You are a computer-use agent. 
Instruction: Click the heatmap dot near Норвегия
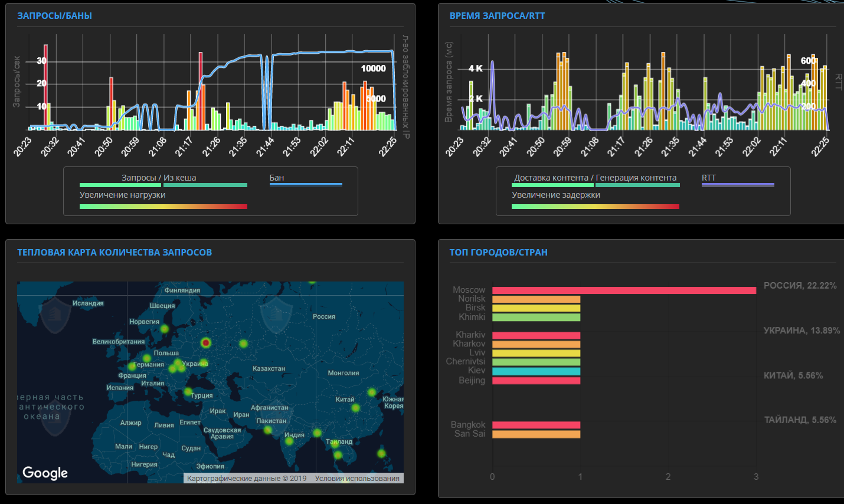click(165, 329)
